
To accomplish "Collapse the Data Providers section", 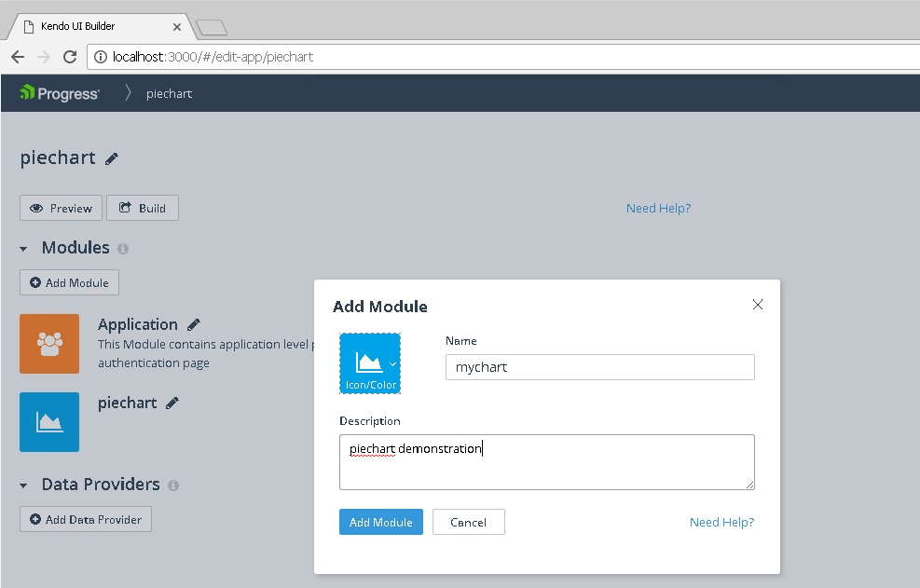I will click(23, 485).
